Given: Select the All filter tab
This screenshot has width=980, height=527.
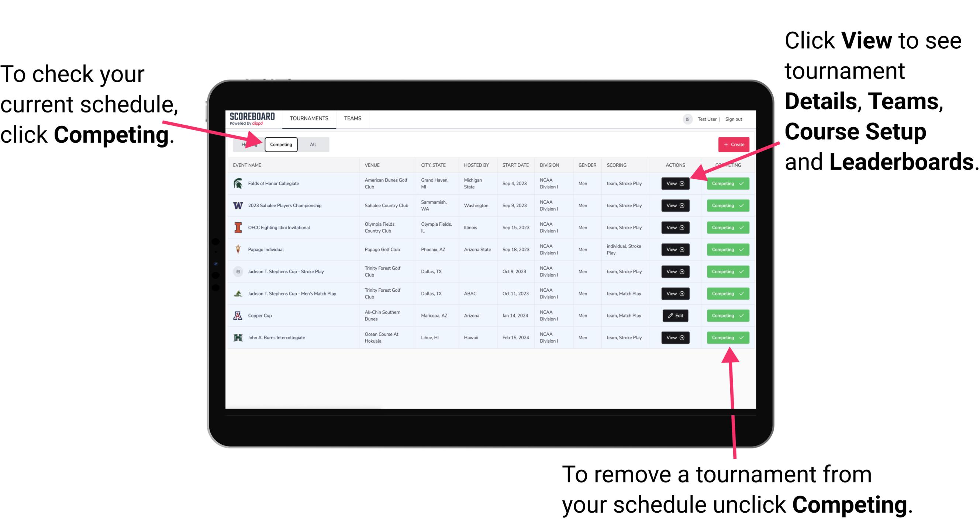Looking at the screenshot, I should (312, 144).
